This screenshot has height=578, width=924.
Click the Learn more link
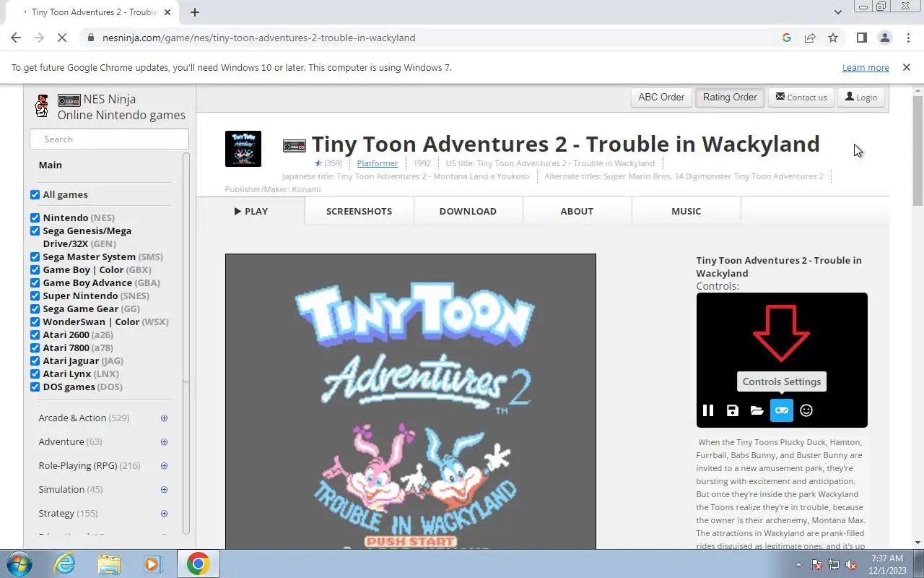866,67
